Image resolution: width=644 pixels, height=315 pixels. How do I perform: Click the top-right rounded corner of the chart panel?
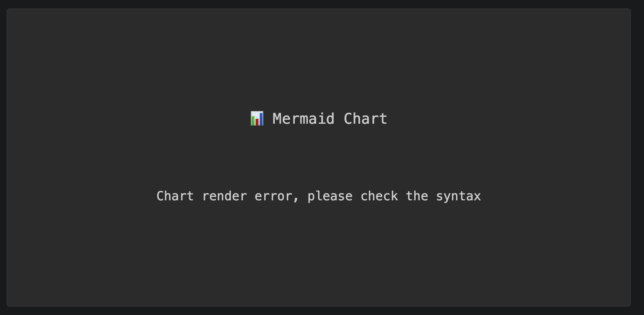click(x=629, y=11)
